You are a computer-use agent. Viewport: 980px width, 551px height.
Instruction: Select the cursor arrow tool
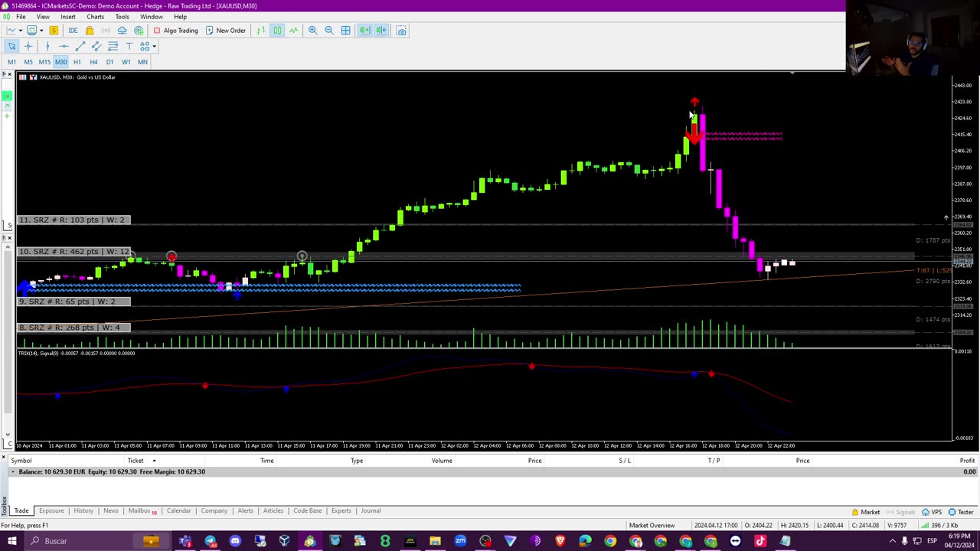click(x=11, y=47)
